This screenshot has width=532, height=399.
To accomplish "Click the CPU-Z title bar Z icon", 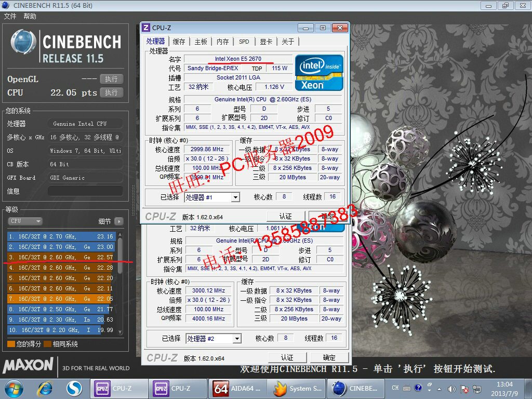I will pos(146,28).
